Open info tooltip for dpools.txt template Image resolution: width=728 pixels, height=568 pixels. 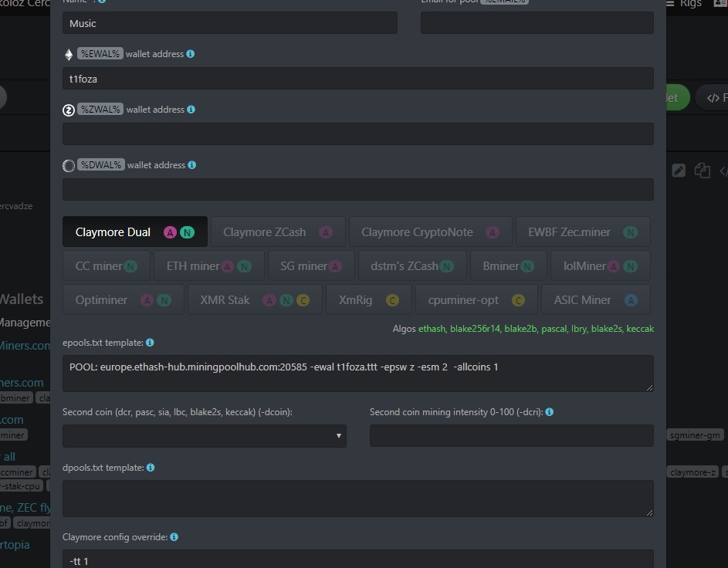tap(151, 468)
